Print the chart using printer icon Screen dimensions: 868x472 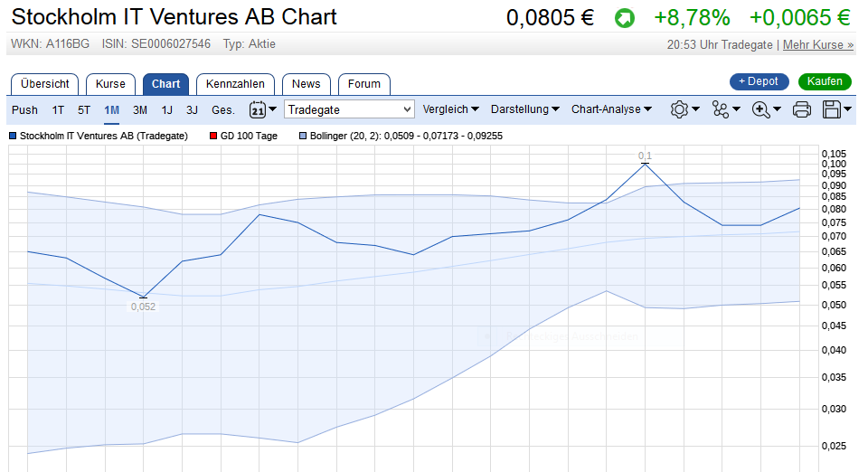(x=802, y=109)
